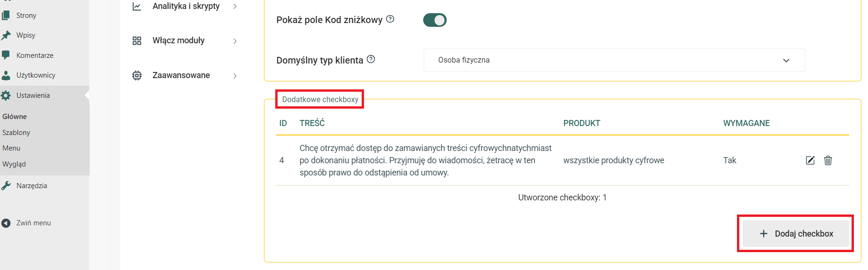Screen dimensions: 868x270
Task: Open Użytkownicy in the sidebar menu
Action: tap(36, 75)
